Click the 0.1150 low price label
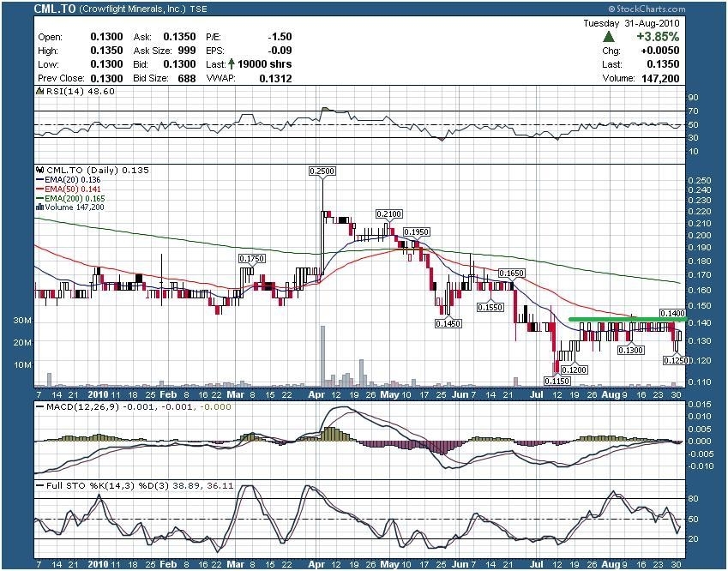Viewport: 728px width, 571px height. point(557,382)
